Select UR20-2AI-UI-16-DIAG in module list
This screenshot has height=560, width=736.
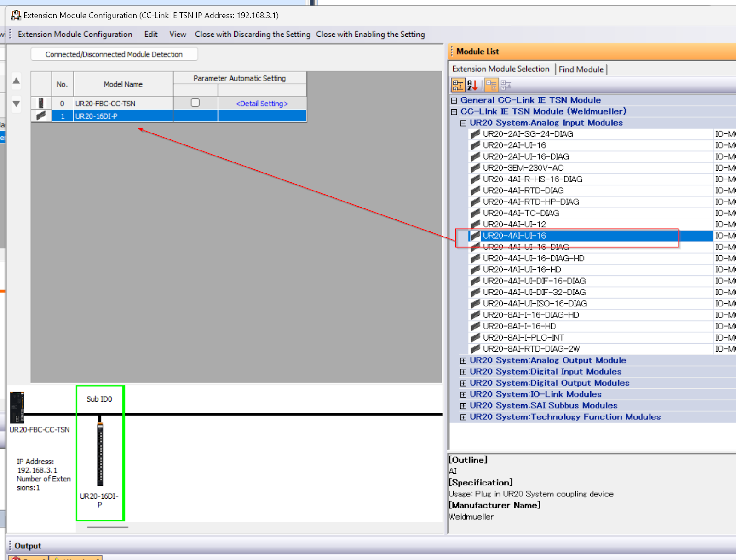(x=591, y=156)
